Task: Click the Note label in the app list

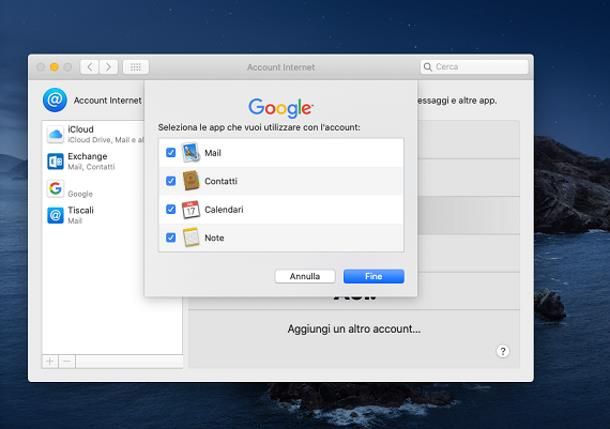Action: coord(214,238)
